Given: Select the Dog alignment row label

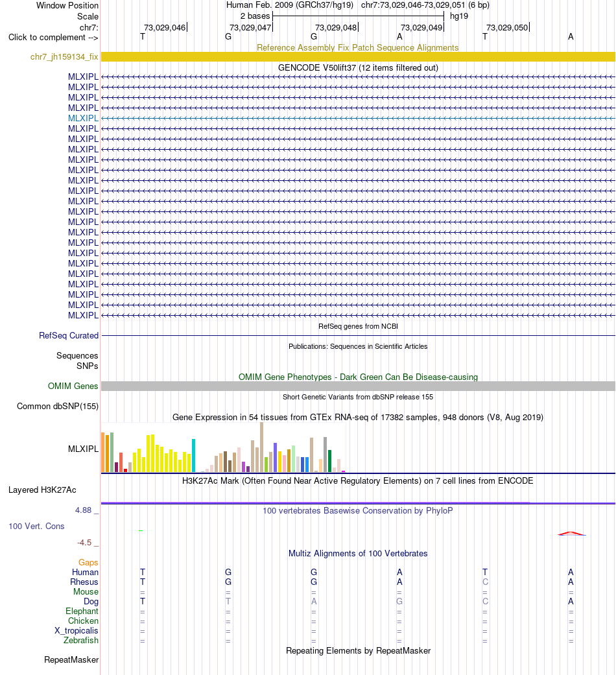Looking at the screenshot, I should [91, 601].
